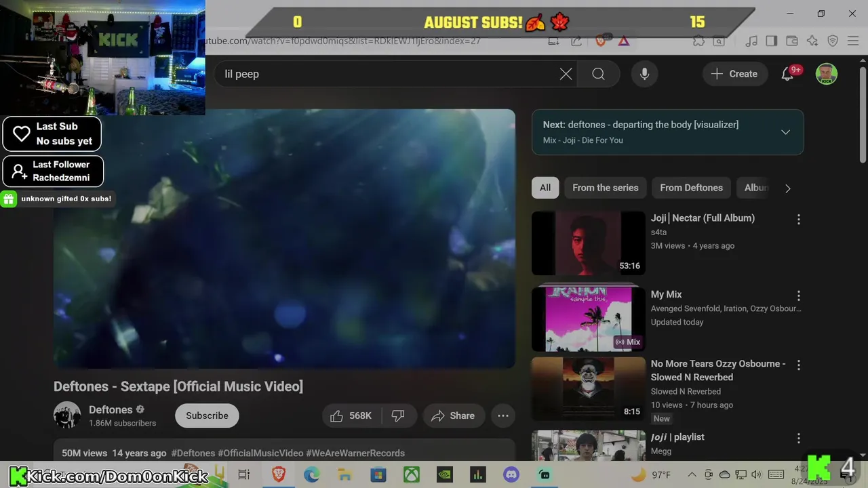Click the 97°F weather widget
Viewport: 868px width, 488px height.
tap(652, 474)
